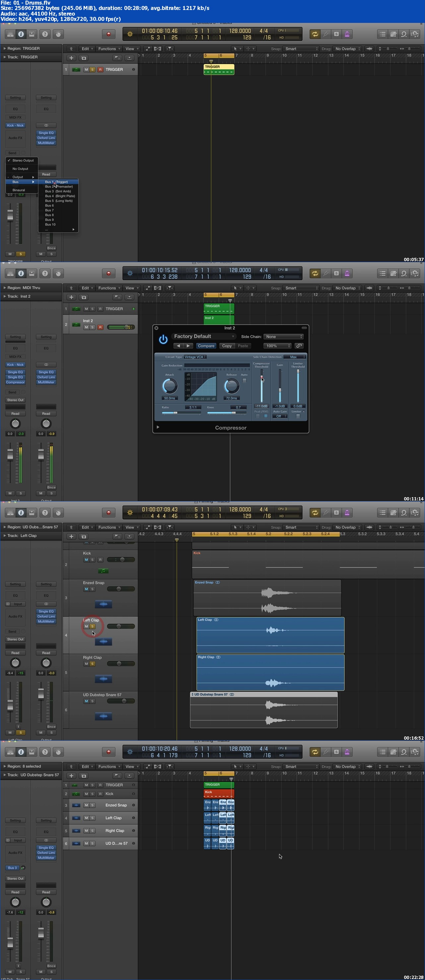Click the Compressor Release knob
This screenshot has width=425, height=980.
[231, 386]
